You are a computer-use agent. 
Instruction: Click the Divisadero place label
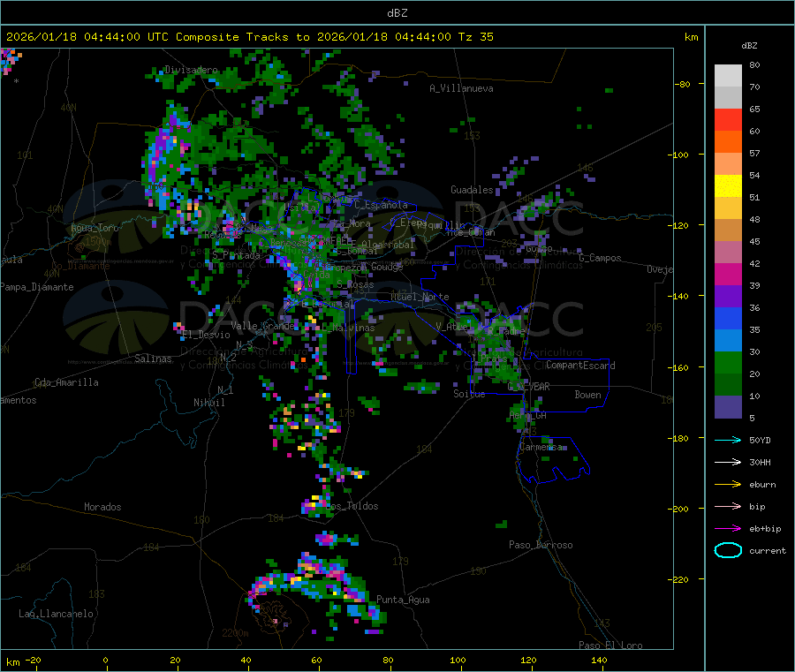(191, 70)
